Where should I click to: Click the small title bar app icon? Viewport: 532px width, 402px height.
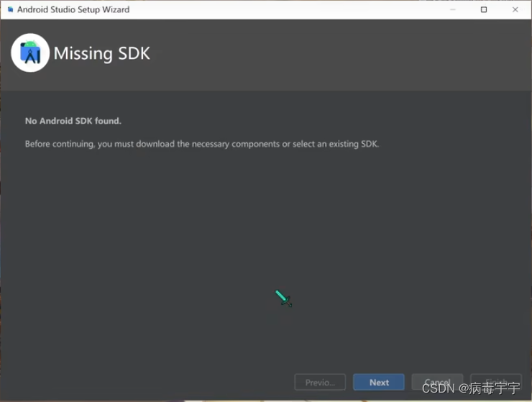(10, 9)
